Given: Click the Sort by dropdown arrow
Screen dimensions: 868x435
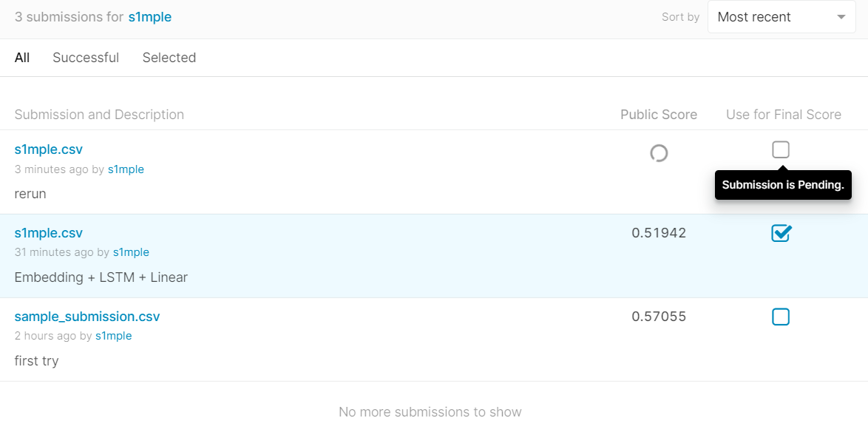Looking at the screenshot, I should tap(841, 17).
